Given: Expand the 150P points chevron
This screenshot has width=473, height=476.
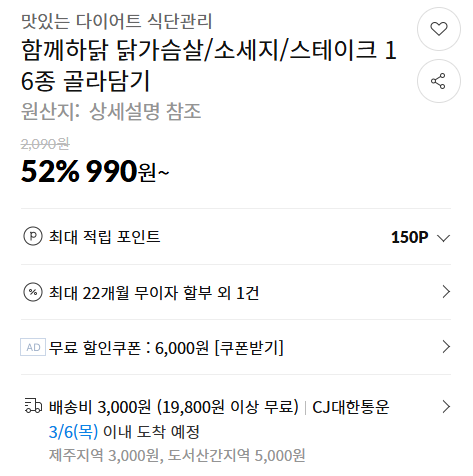Looking at the screenshot, I should (443, 238).
